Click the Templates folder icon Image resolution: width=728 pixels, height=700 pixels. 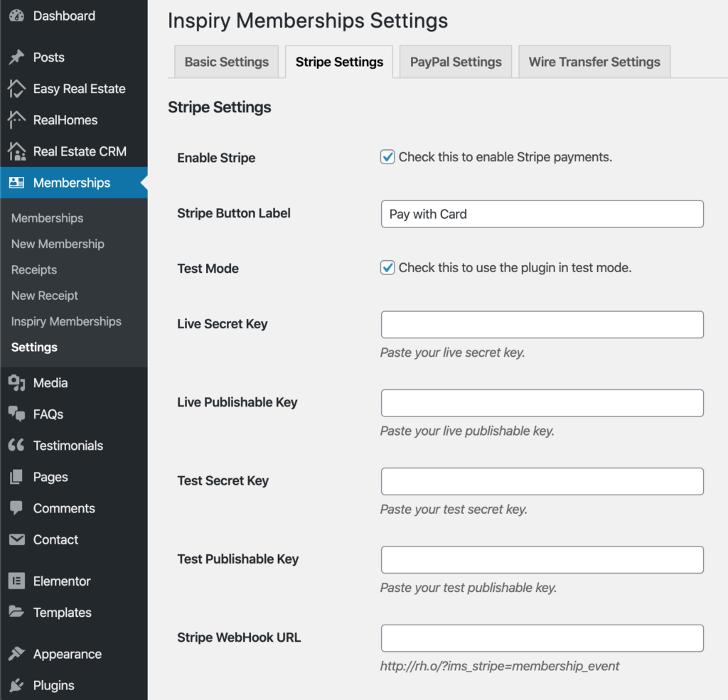coord(17,612)
